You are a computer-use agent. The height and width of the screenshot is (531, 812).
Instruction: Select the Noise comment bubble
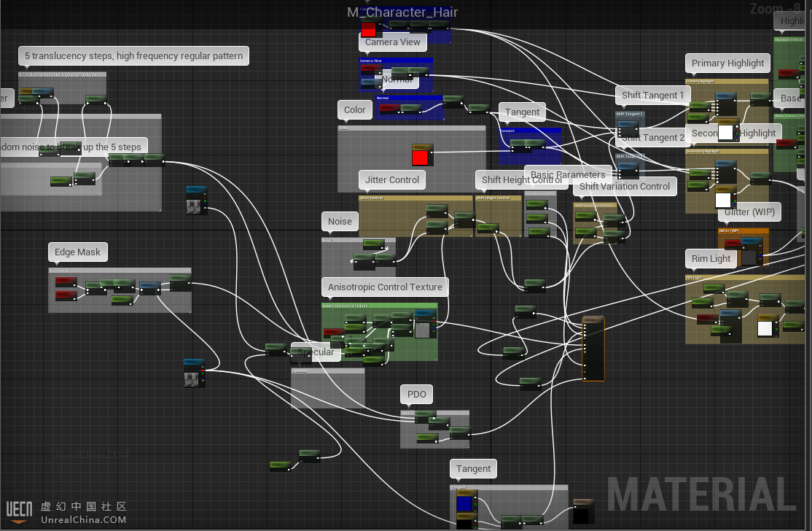[340, 222]
